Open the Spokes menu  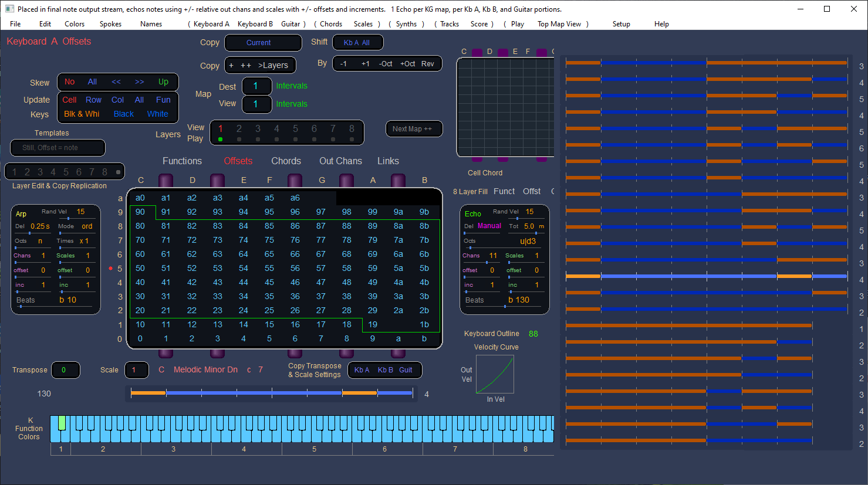110,24
